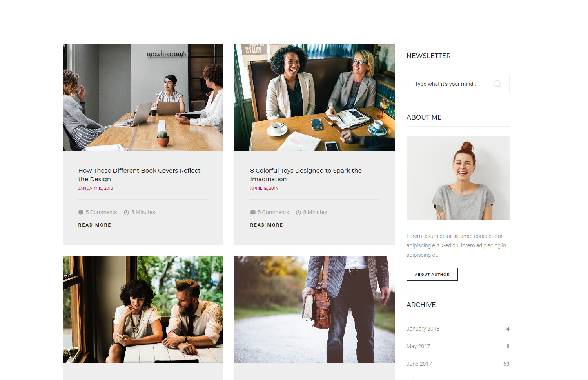Click comment bubble icon on Colorful Toys post
The width and height of the screenshot is (588, 380).
click(x=253, y=213)
